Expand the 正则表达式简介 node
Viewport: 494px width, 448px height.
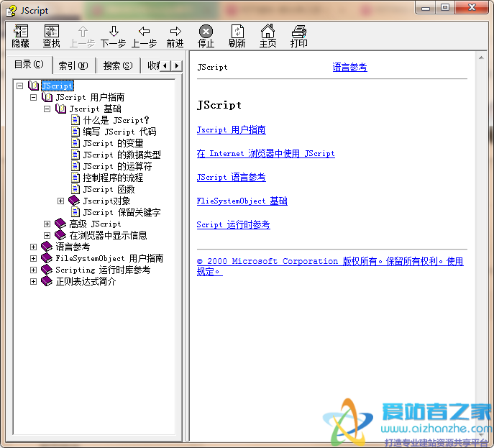point(33,281)
